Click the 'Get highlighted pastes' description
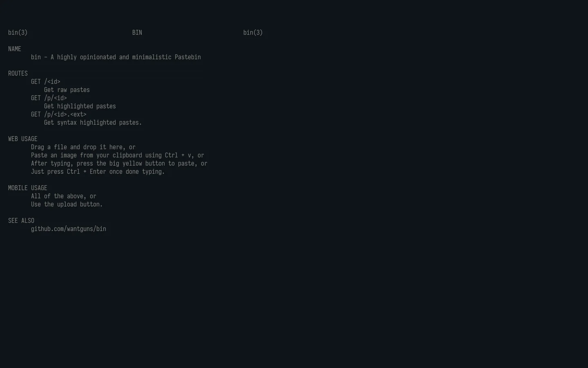 (x=80, y=106)
